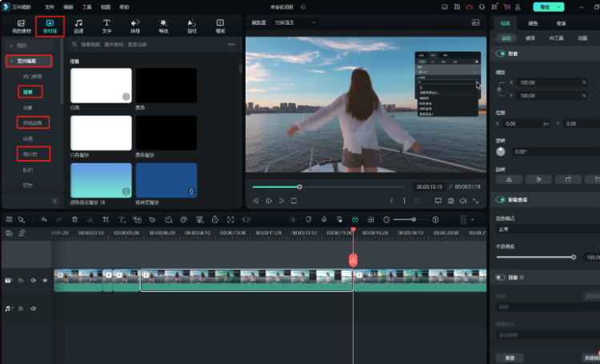Click the play button under the preview
The width and height of the screenshot is (600, 364).
282,201
